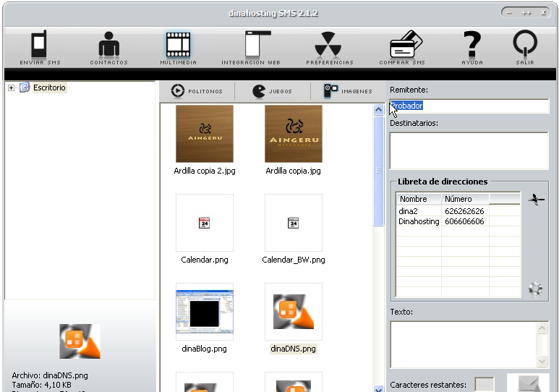The height and width of the screenshot is (392, 559).
Task: Click the dinaBlog.png file name
Action: [204, 349]
